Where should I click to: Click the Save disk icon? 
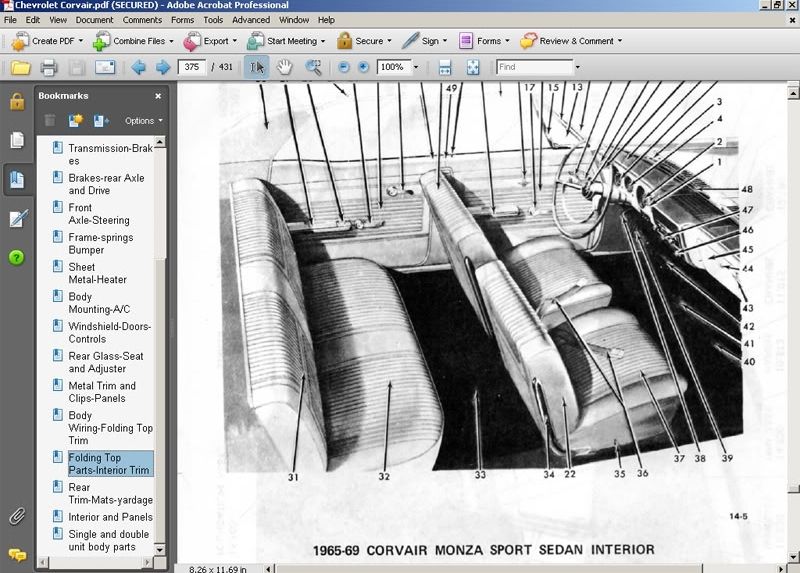(77, 67)
